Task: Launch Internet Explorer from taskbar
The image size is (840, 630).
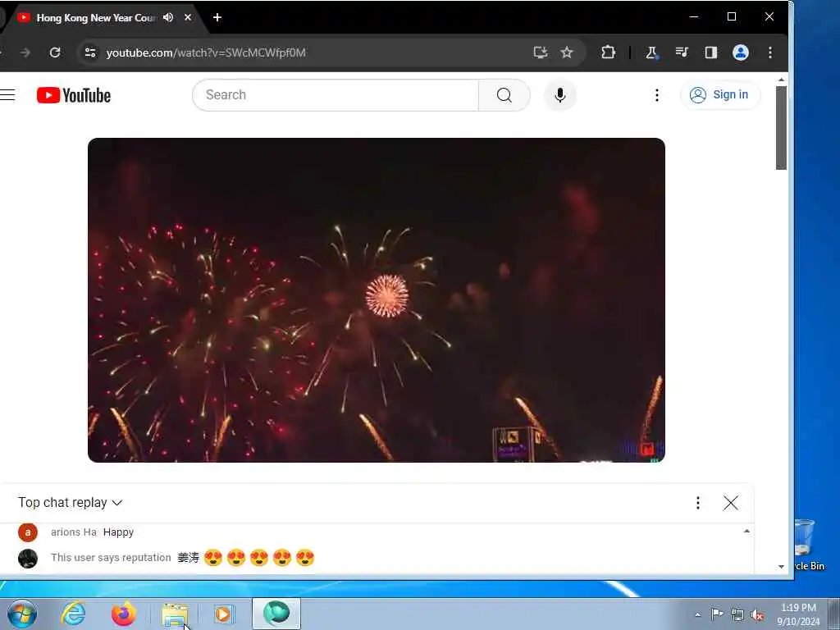Action: 73,614
